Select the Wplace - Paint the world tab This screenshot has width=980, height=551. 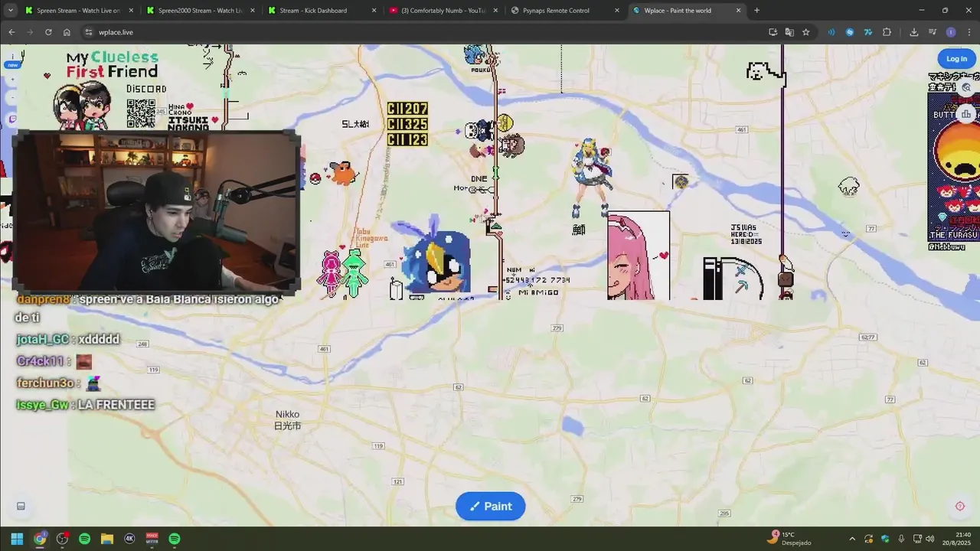[x=685, y=11]
